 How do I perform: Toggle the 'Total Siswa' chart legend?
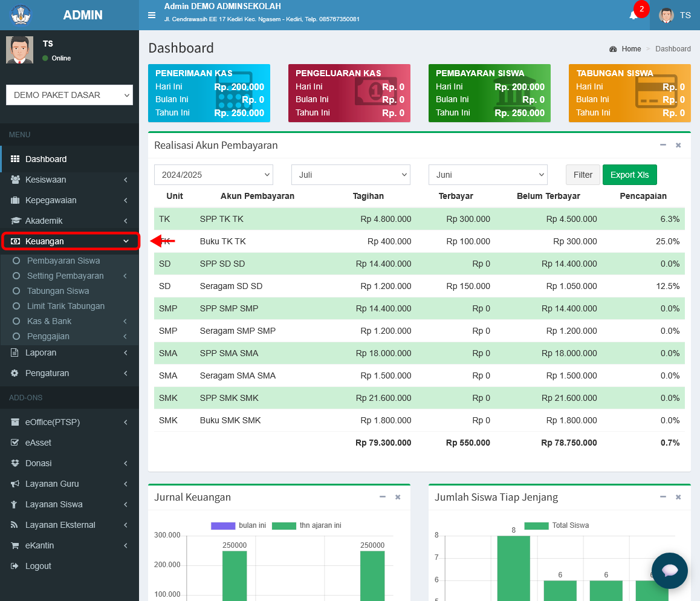click(x=556, y=525)
